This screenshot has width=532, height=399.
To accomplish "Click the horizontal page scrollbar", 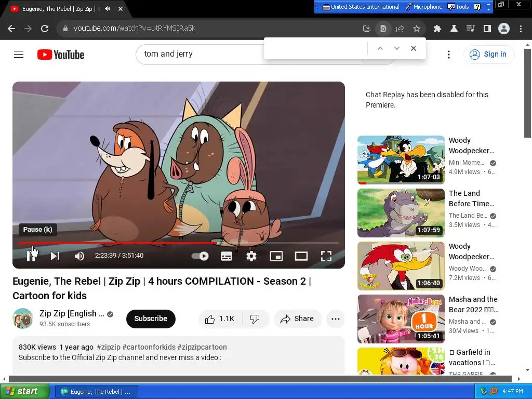I will click(x=260, y=379).
